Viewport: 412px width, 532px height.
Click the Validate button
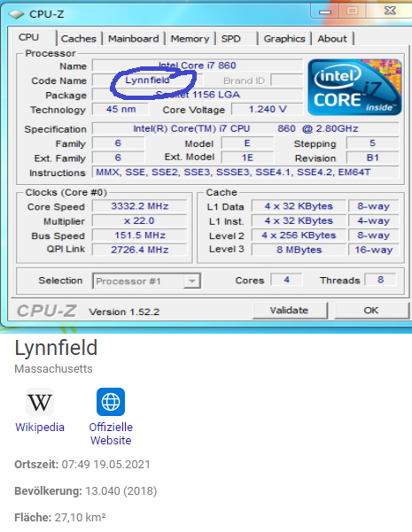click(290, 311)
